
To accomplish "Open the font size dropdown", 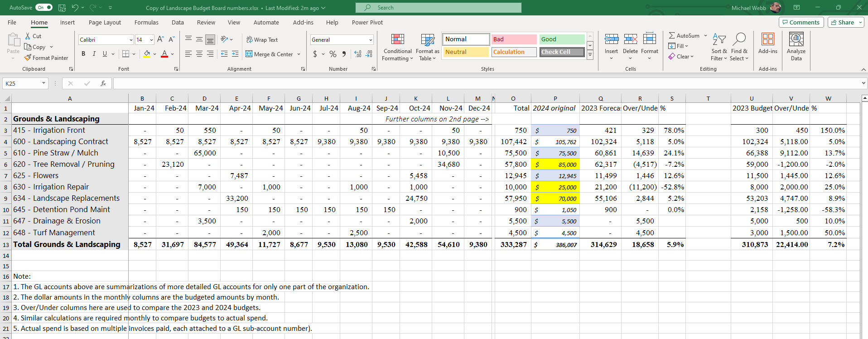I will coord(151,40).
